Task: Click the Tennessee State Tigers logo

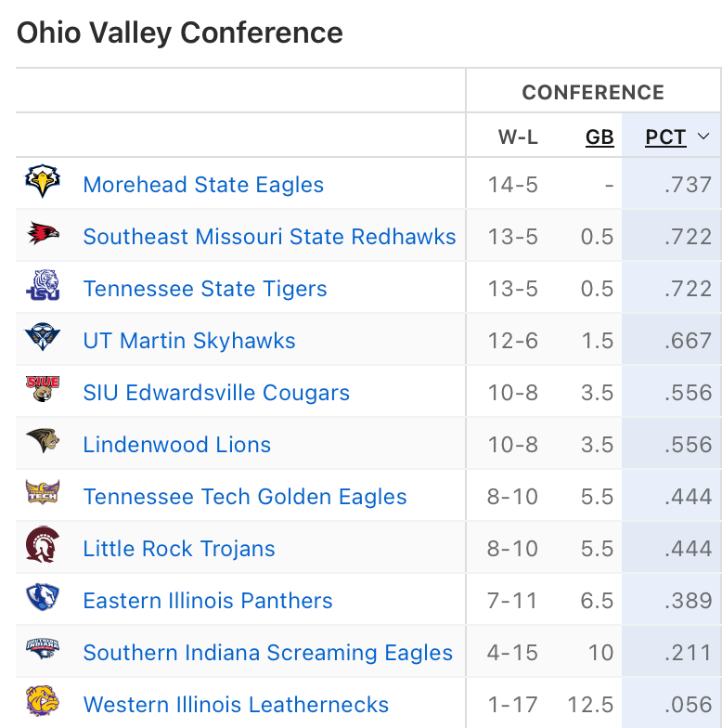Action: point(43,287)
